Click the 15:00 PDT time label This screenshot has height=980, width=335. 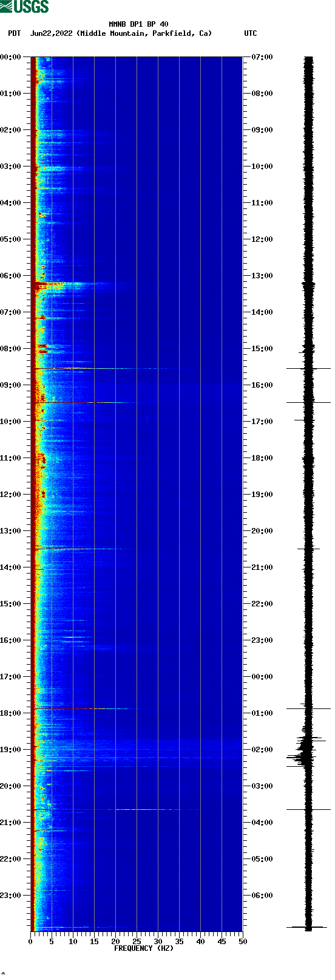coord(11,604)
